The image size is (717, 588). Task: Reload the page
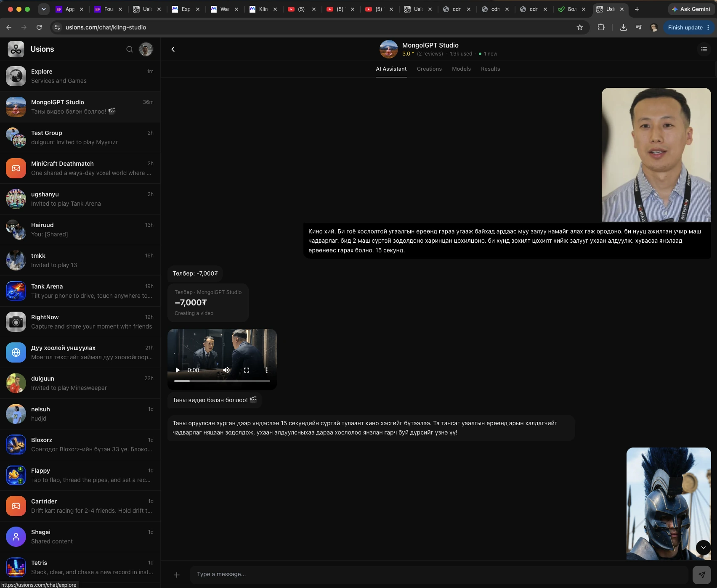coord(39,27)
